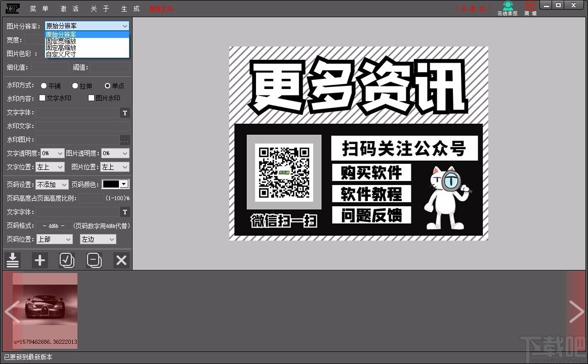The width and height of the screenshot is (588, 364).
Task: Enable the 文字水印 checkbox
Action: 55,98
